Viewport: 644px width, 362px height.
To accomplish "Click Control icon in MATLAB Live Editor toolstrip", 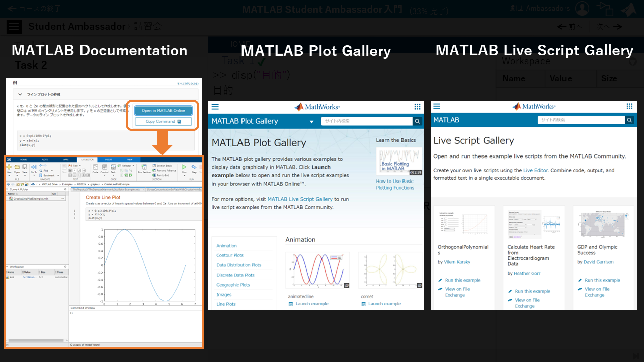I will click(x=105, y=167).
